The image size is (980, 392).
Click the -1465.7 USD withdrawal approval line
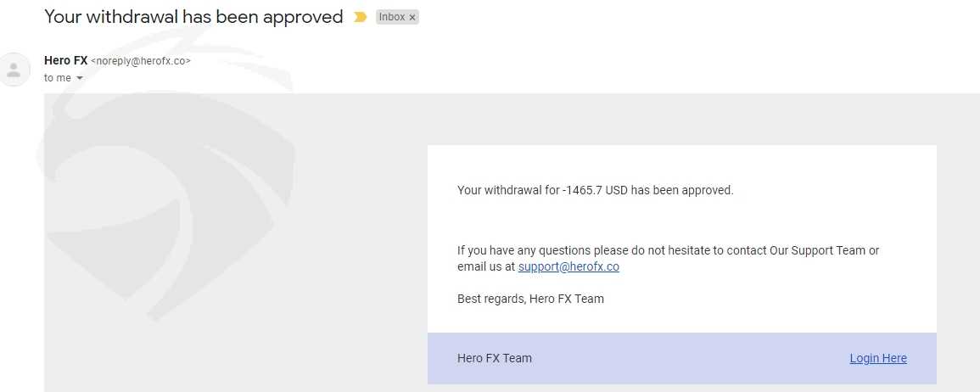coord(595,190)
